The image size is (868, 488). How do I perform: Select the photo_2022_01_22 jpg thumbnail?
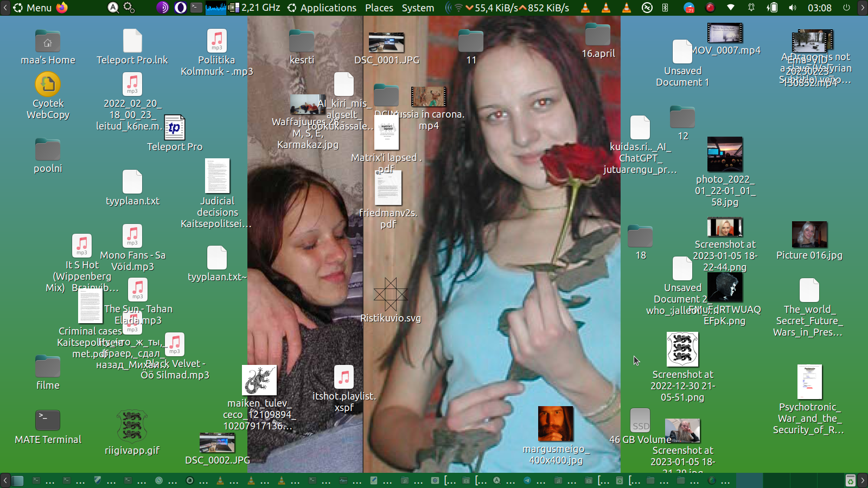[725, 172]
